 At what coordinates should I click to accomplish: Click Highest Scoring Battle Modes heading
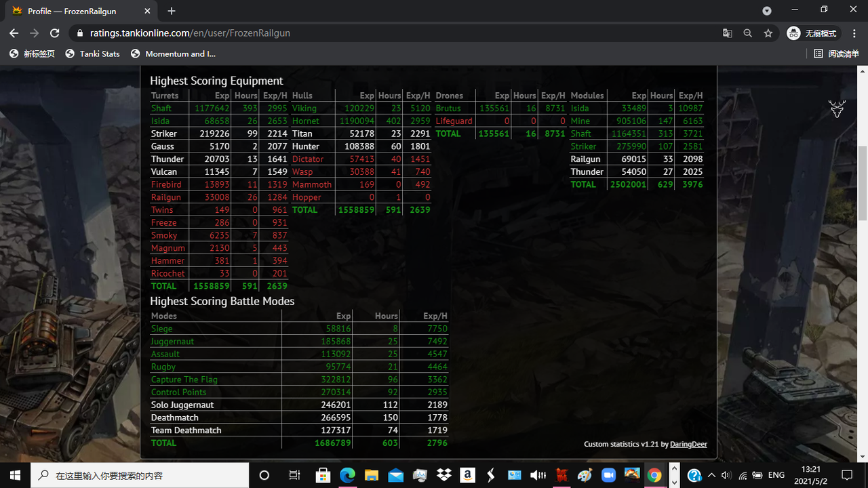coord(222,301)
